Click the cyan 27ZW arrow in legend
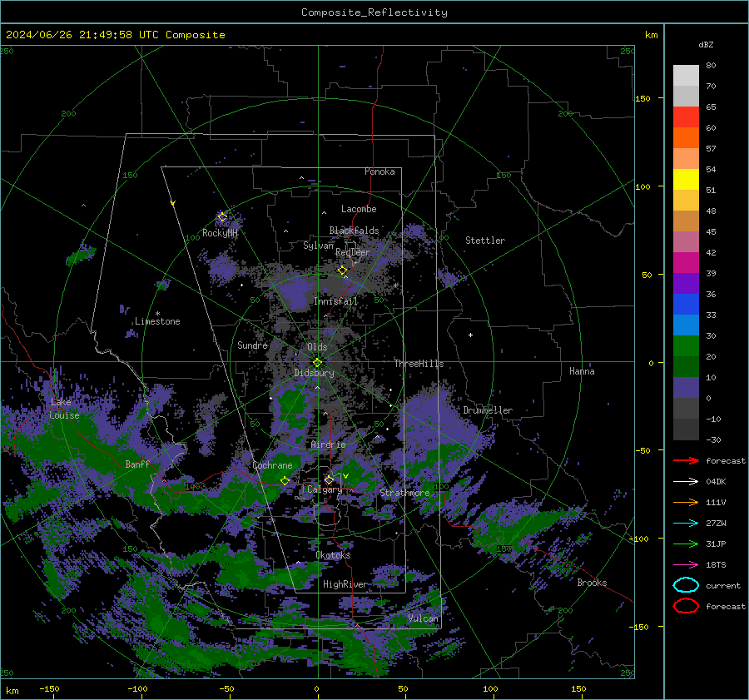This screenshot has height=700, width=749. [x=686, y=524]
